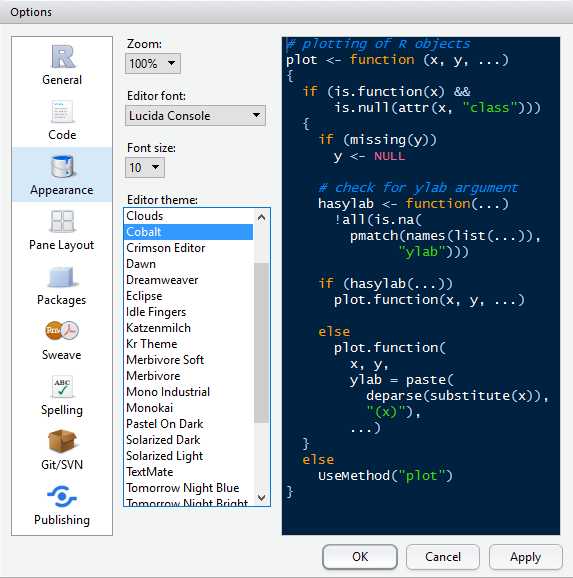
Task: Select the Cobalt editor theme
Action: pyautogui.click(x=188, y=232)
